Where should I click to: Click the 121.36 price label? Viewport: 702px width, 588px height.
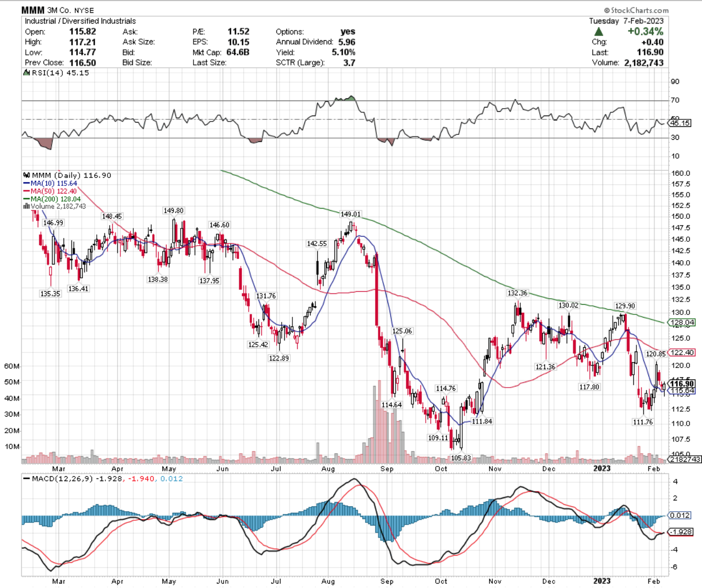pyautogui.click(x=546, y=367)
